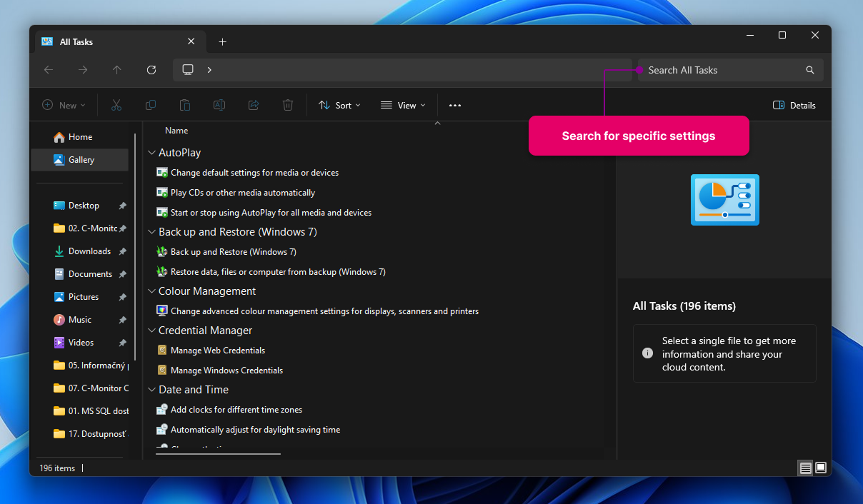
Task: Click the Paste clipboard icon
Action: [x=185, y=105]
